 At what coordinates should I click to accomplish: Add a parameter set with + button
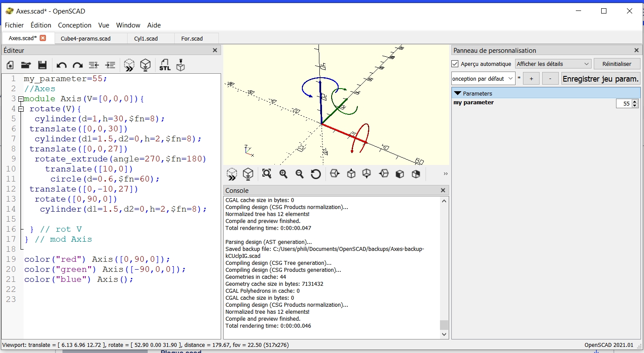[x=531, y=79]
